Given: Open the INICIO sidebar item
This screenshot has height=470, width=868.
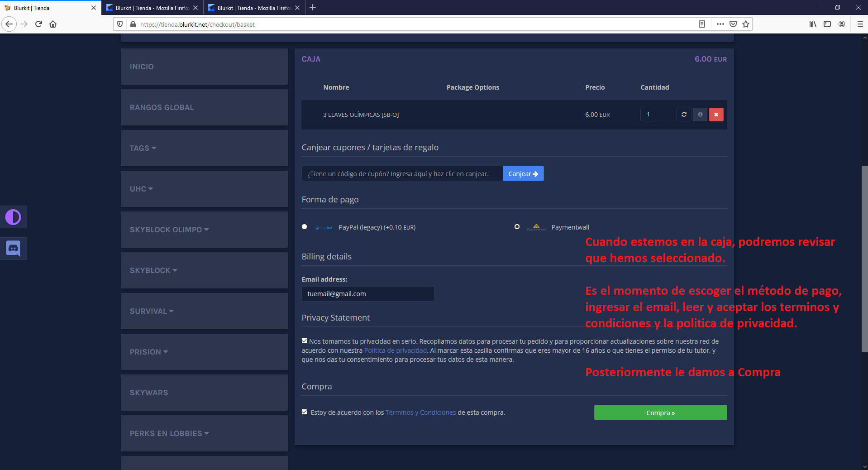Looking at the screenshot, I should [204, 67].
